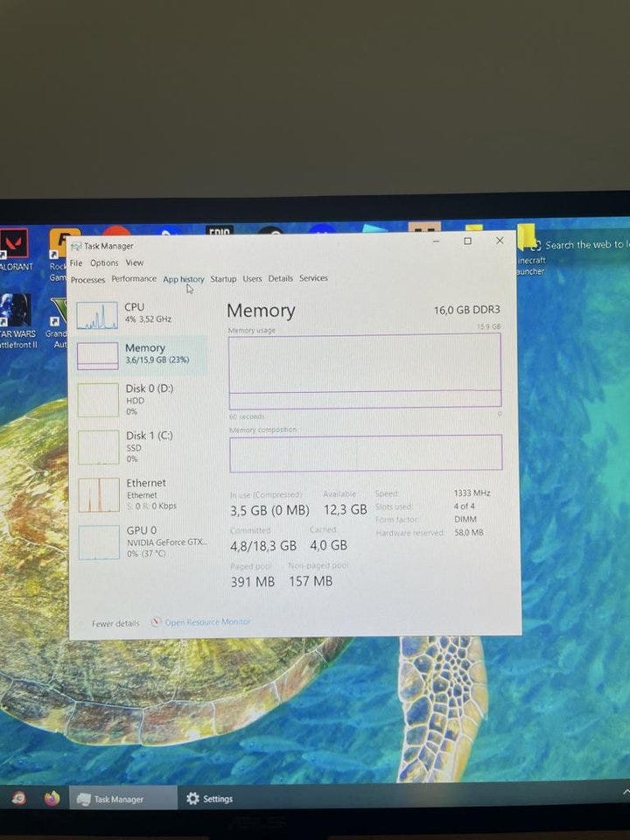Screen dimensions: 630x840
Task: Select GPU 0 NVIDIA GeForce entry
Action: click(x=142, y=542)
